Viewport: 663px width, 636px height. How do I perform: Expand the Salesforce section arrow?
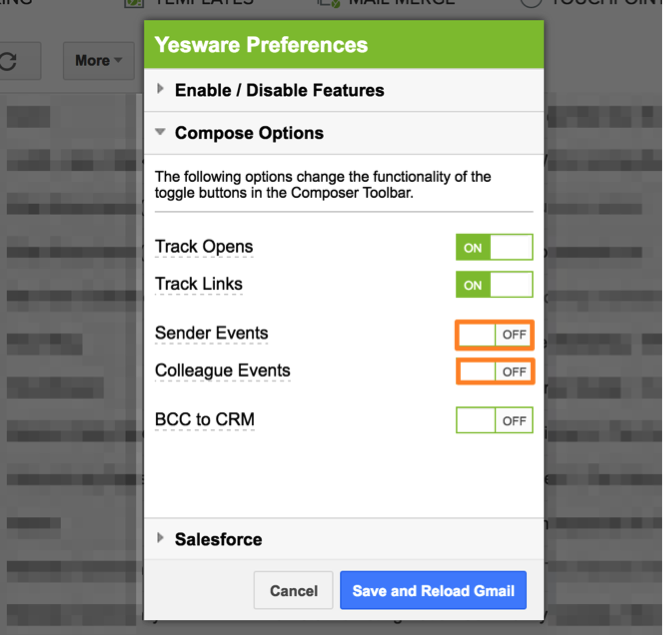[160, 538]
